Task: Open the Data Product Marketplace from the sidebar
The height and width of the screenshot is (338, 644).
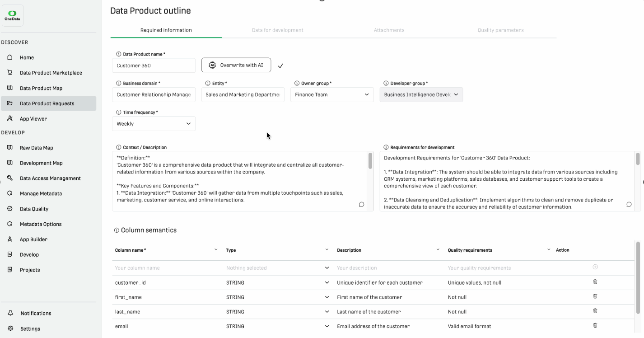Action: (50, 72)
